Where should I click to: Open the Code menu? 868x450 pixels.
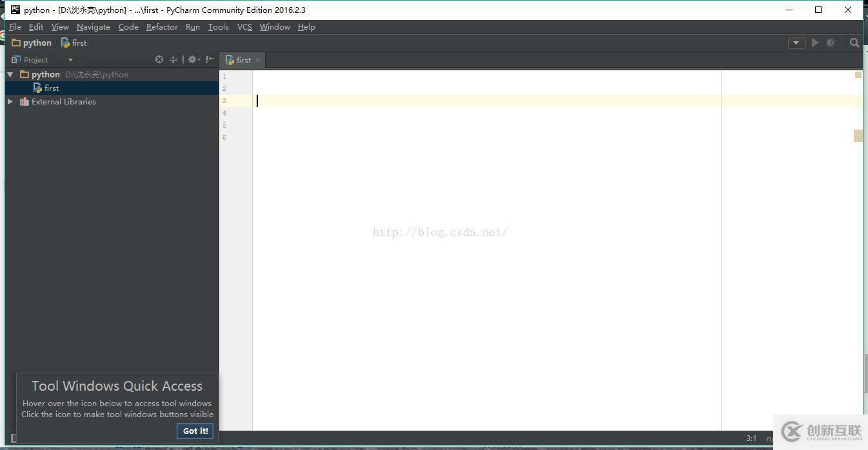pyautogui.click(x=128, y=27)
